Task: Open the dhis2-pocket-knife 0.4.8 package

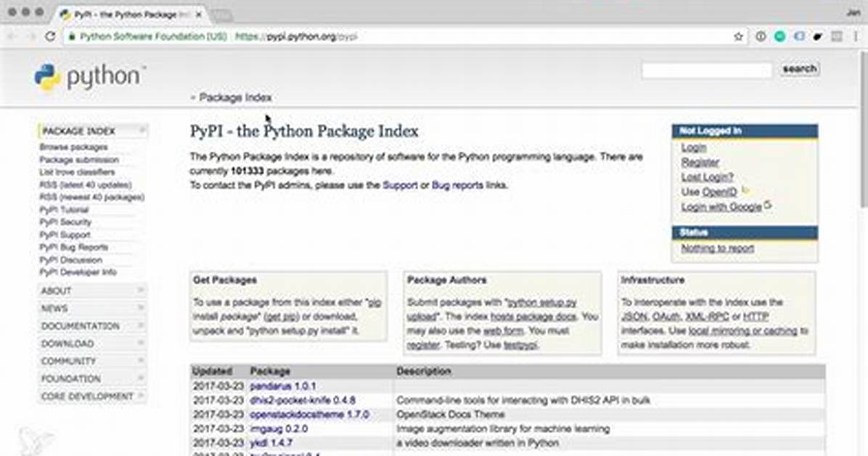Action: click(x=303, y=400)
